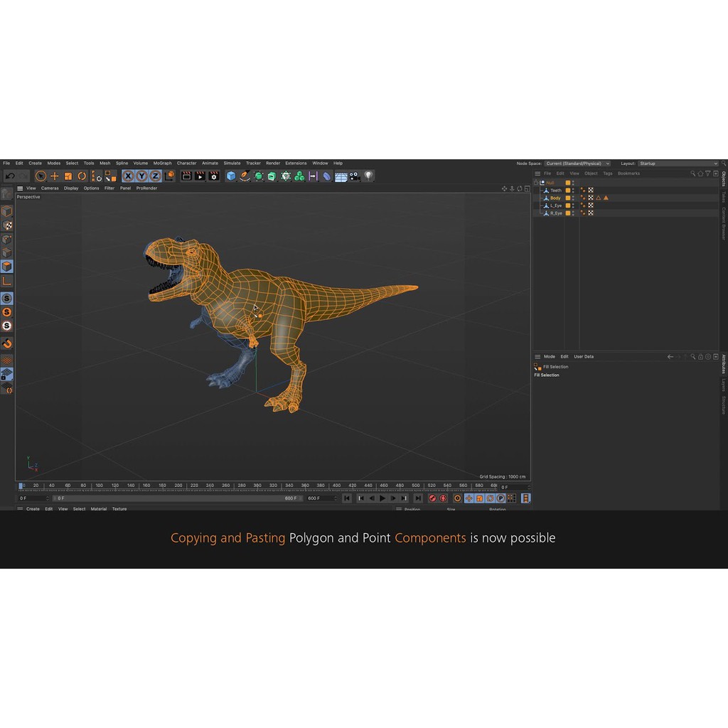Click the Undo arrow icon
Screen dimensions: 728x728
point(10,176)
